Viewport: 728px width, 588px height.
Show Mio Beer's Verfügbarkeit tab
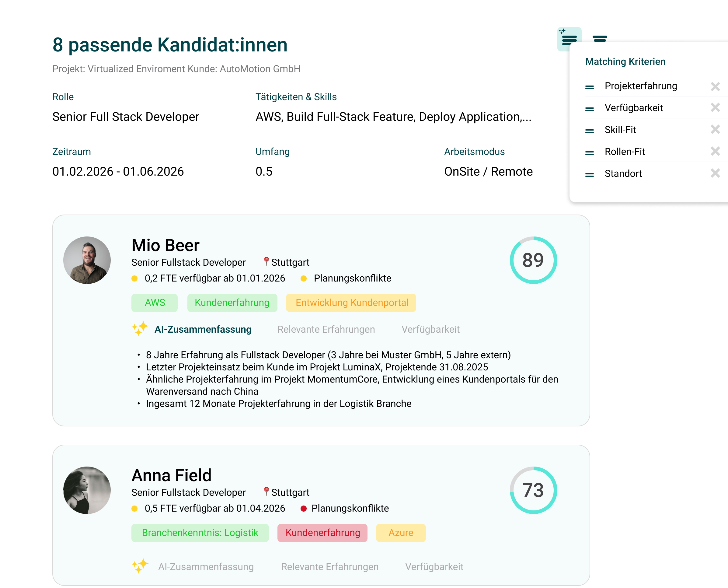[x=430, y=329]
